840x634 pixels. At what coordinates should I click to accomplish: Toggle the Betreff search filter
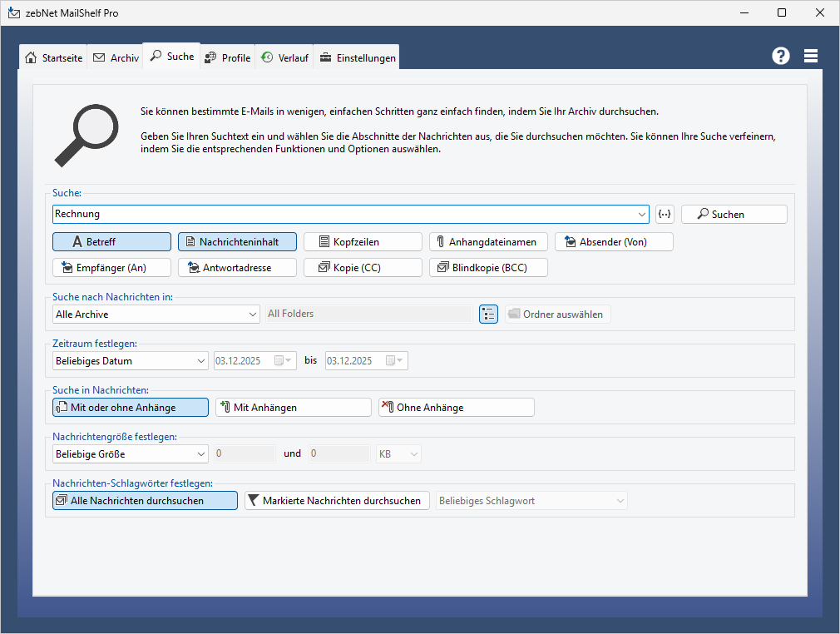(111, 242)
